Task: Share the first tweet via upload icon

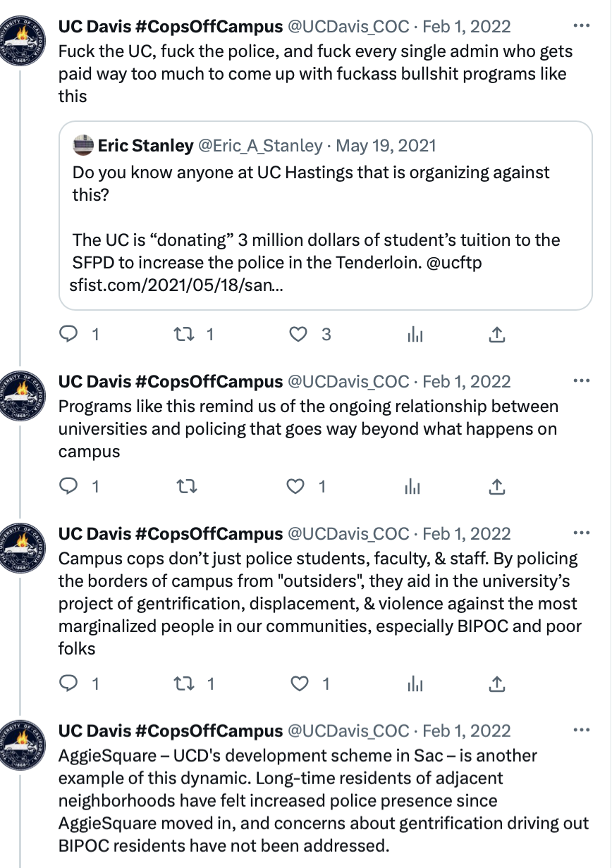Action: [x=496, y=335]
